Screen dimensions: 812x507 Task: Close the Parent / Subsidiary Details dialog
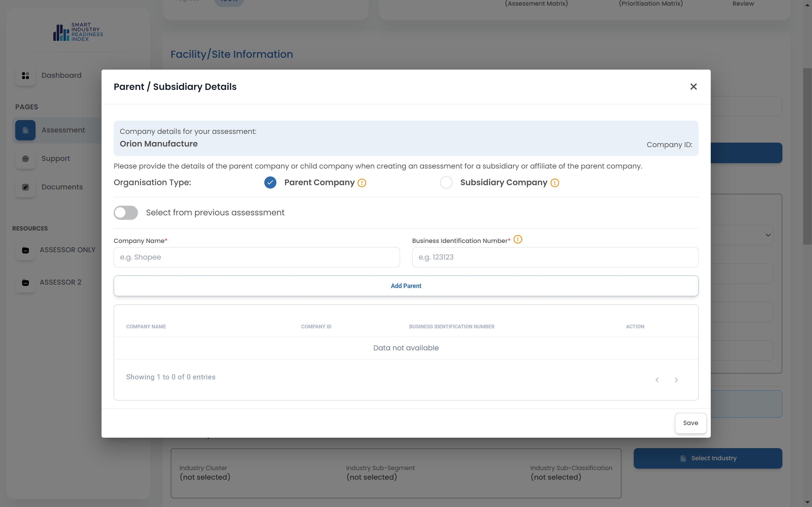(693, 87)
